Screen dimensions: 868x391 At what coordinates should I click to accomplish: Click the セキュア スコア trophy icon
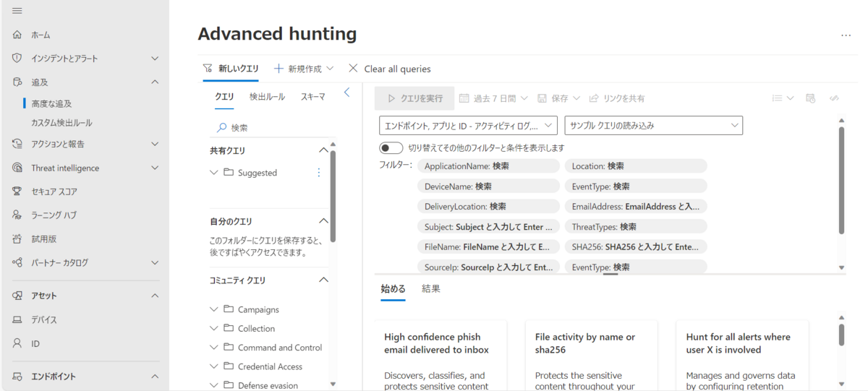coord(17,192)
